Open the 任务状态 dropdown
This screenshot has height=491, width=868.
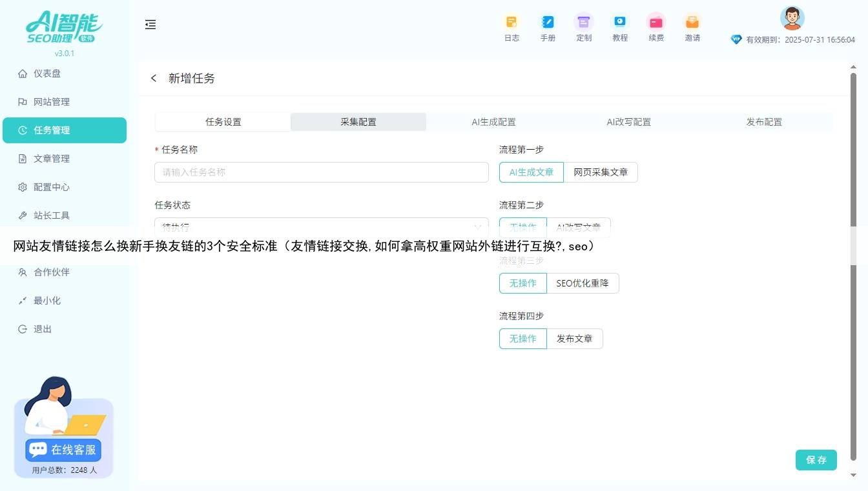321,227
